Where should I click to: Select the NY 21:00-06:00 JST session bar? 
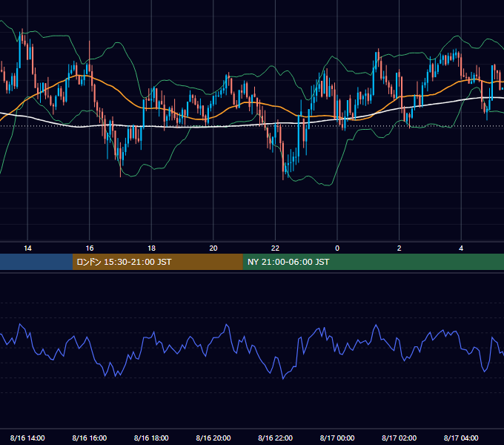click(x=373, y=262)
